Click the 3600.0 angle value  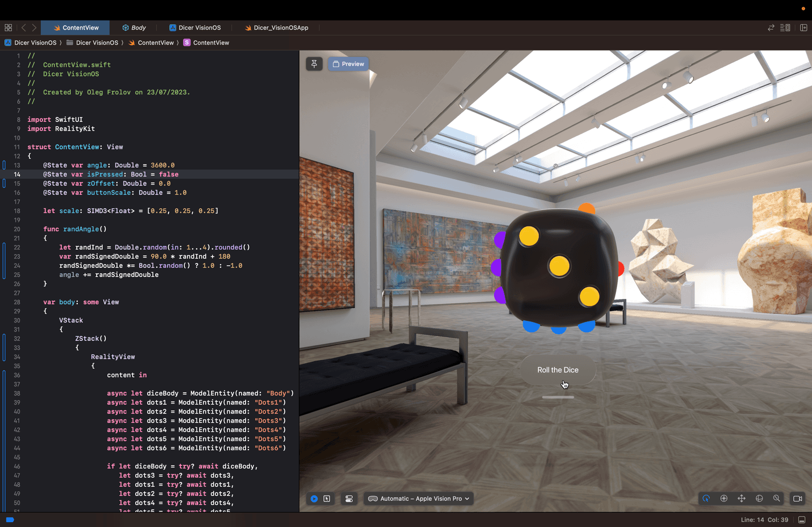click(x=163, y=165)
